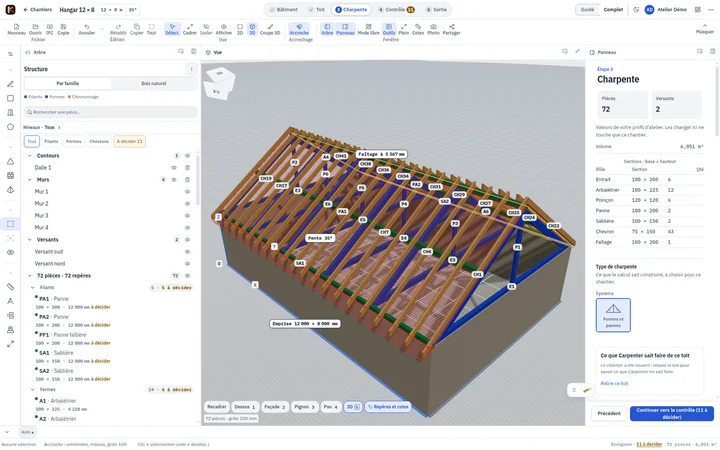The width and height of the screenshot is (720, 450).
Task: Toggle visibility of Contours group
Action: pos(187,156)
